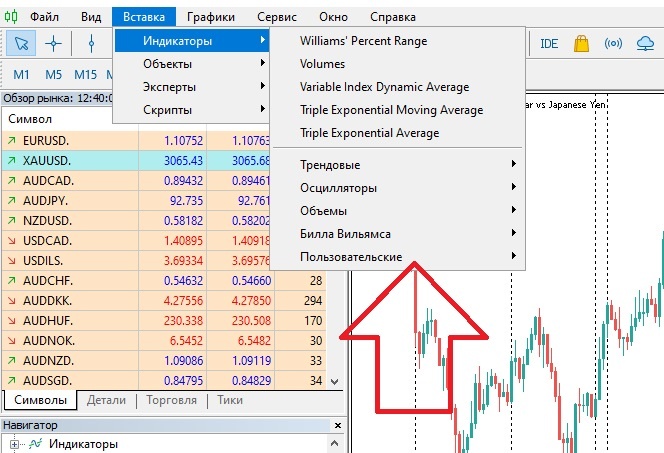Image resolution: width=664 pixels, height=453 pixels.
Task: Open the VPS cloud icon
Action: [x=645, y=43]
